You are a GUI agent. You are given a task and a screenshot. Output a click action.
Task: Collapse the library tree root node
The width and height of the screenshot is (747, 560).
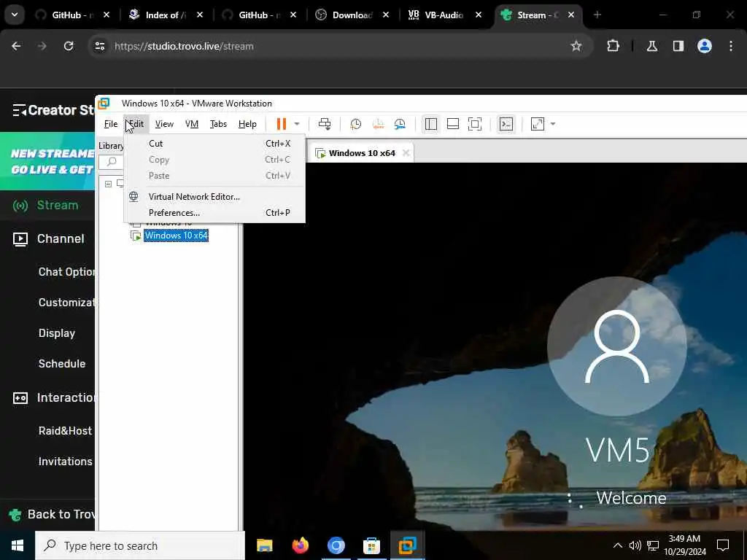(x=108, y=184)
